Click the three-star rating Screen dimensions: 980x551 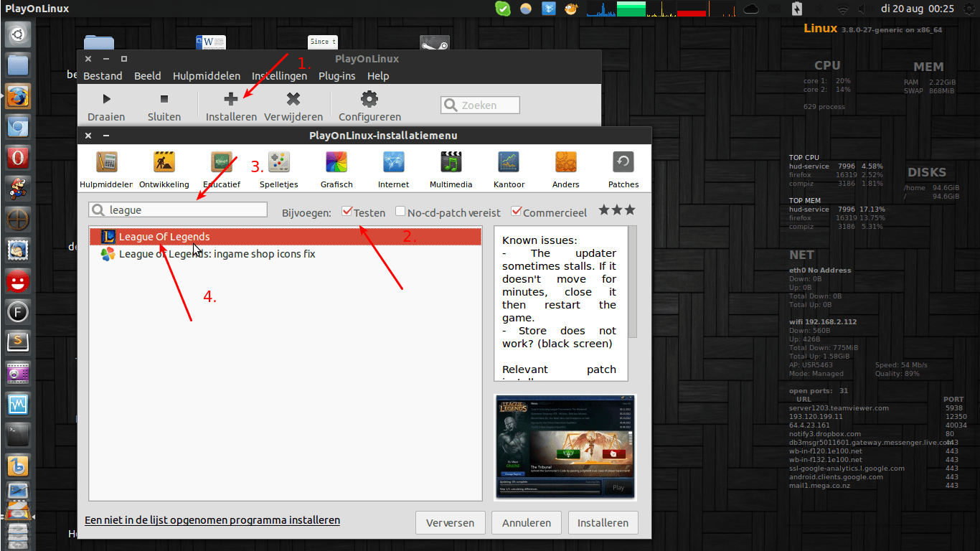click(x=616, y=210)
